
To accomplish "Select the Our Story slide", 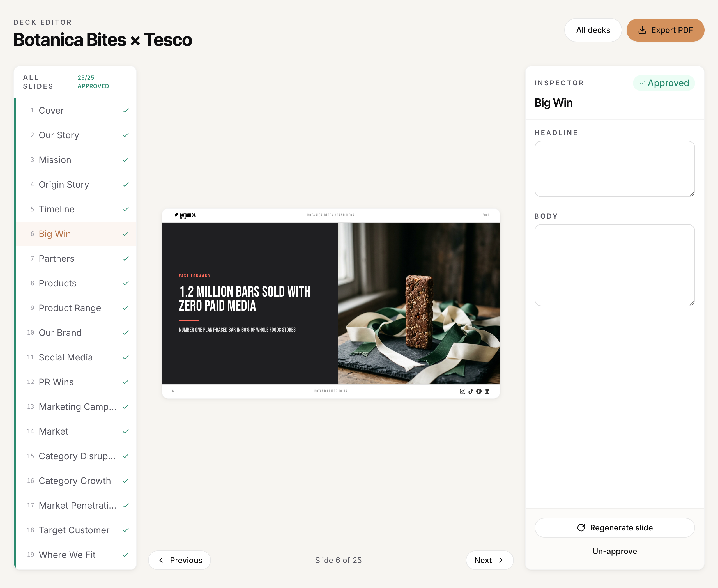I will tap(76, 135).
